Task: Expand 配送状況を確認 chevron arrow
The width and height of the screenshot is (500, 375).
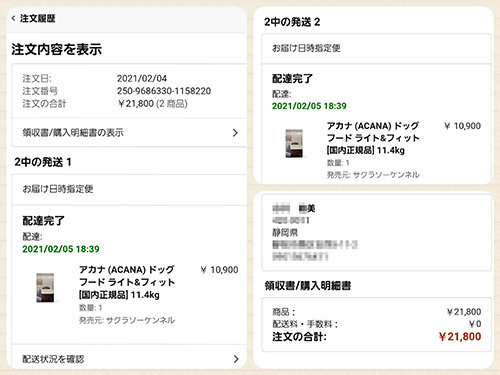Action: tap(236, 359)
